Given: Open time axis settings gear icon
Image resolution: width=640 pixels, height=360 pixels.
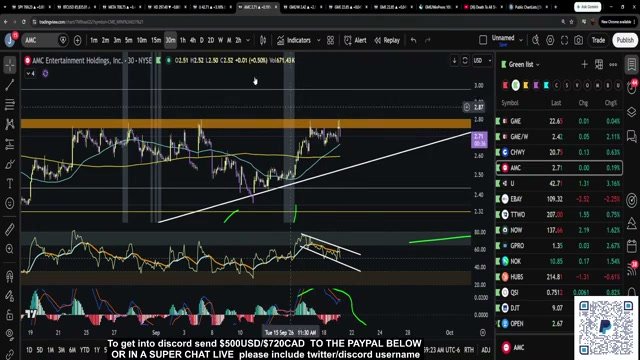Looking at the screenshot, I should (482, 333).
